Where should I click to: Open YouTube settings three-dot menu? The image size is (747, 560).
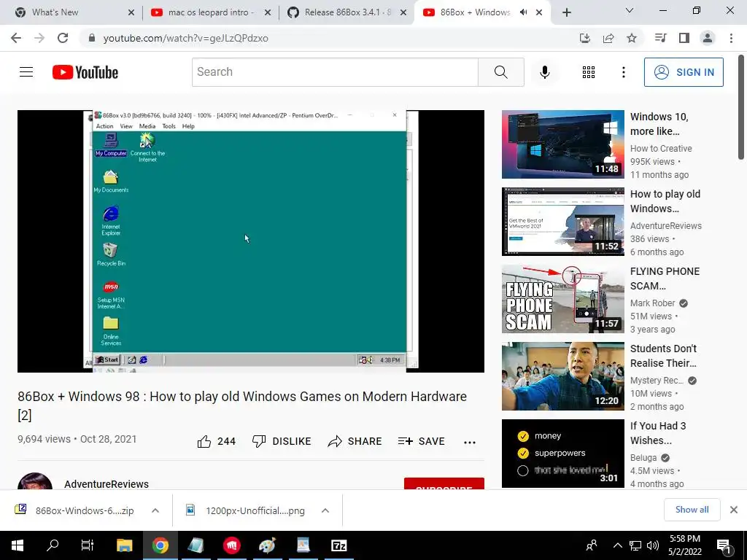point(623,72)
